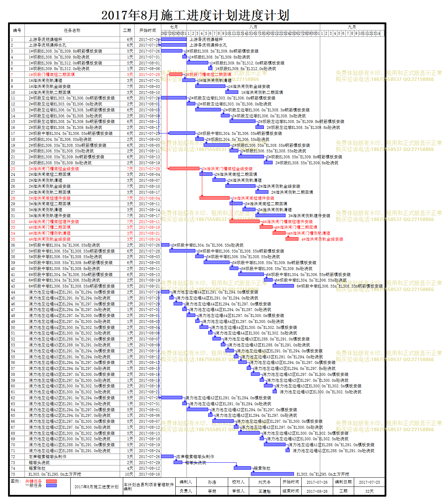
Task: Click footer note 本计划由易利项目管理软件编制
Action: click(149, 486)
